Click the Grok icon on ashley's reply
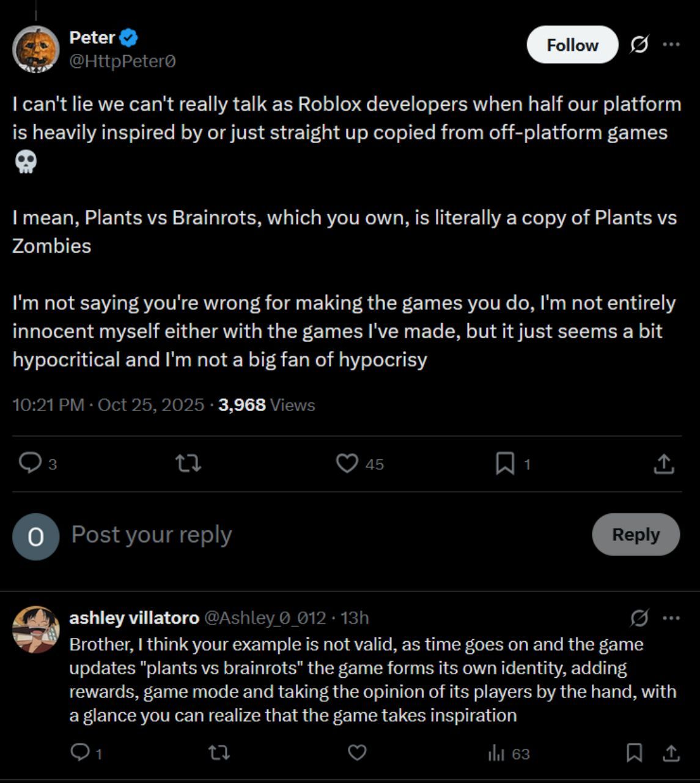 click(x=639, y=618)
